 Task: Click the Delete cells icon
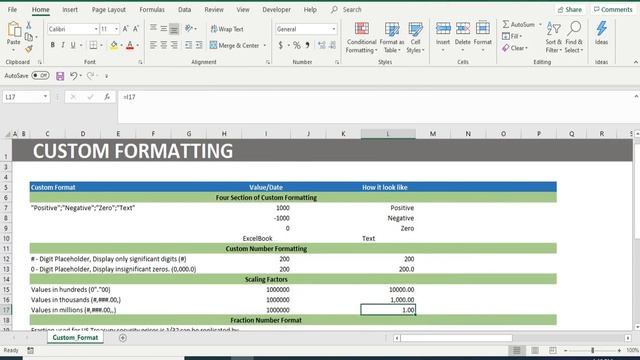click(462, 29)
